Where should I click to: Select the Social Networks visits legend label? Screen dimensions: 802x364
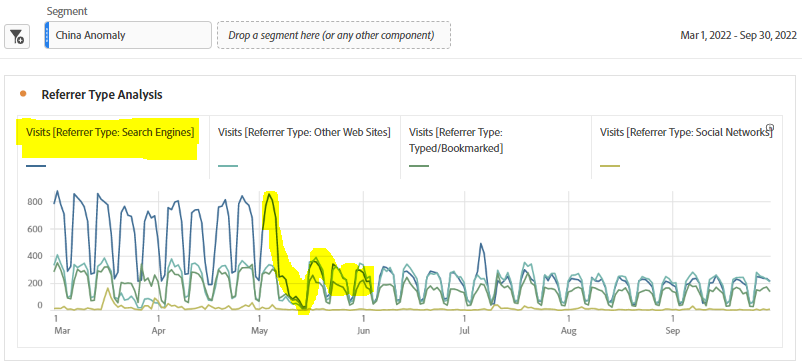[x=685, y=132]
